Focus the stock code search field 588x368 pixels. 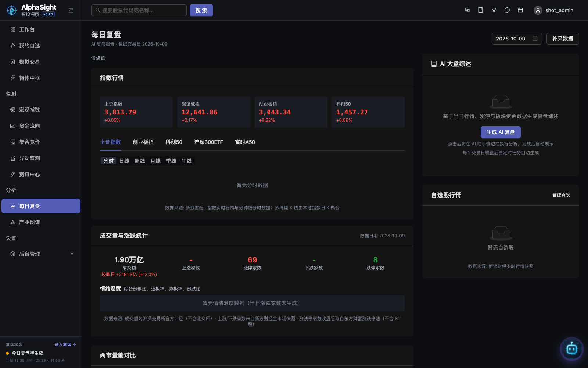coord(139,10)
